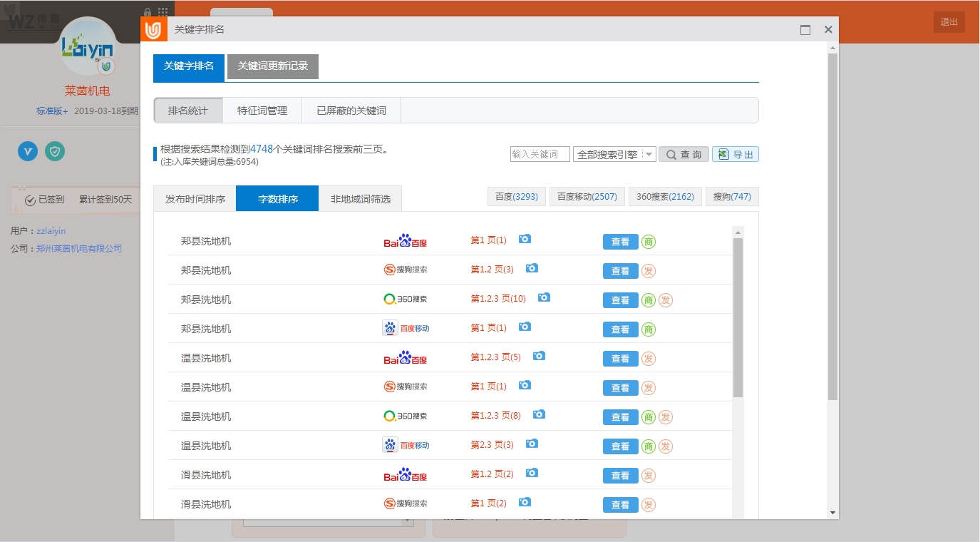This screenshot has height=542, width=980.
Task: Export results with the 导出 button
Action: (736, 155)
